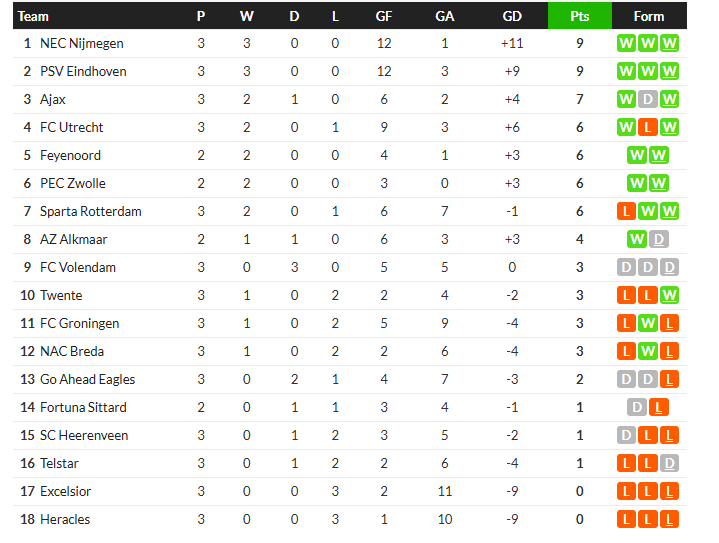The height and width of the screenshot is (543, 719).
Task: Sort the table by Pts column header
Action: [580, 16]
